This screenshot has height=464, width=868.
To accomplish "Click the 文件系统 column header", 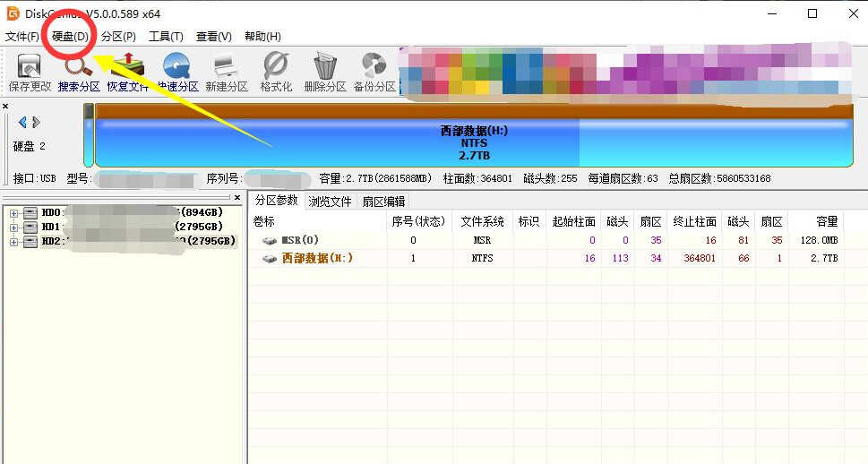I will pos(482,221).
